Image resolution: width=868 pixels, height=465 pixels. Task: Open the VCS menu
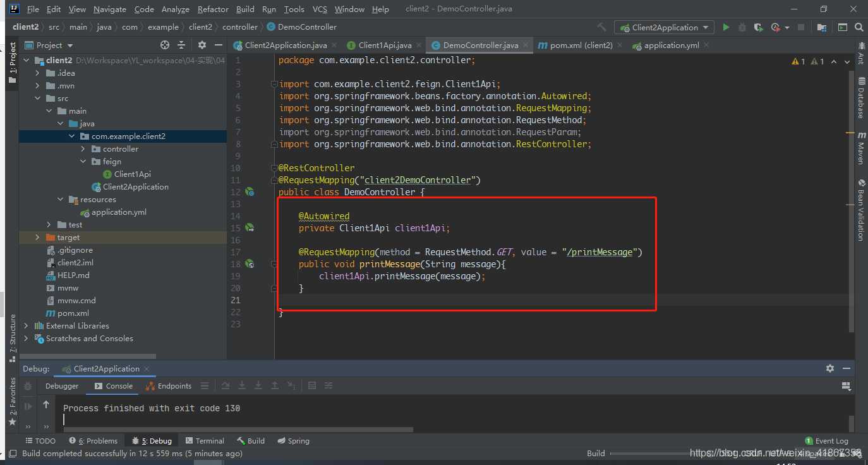(320, 9)
